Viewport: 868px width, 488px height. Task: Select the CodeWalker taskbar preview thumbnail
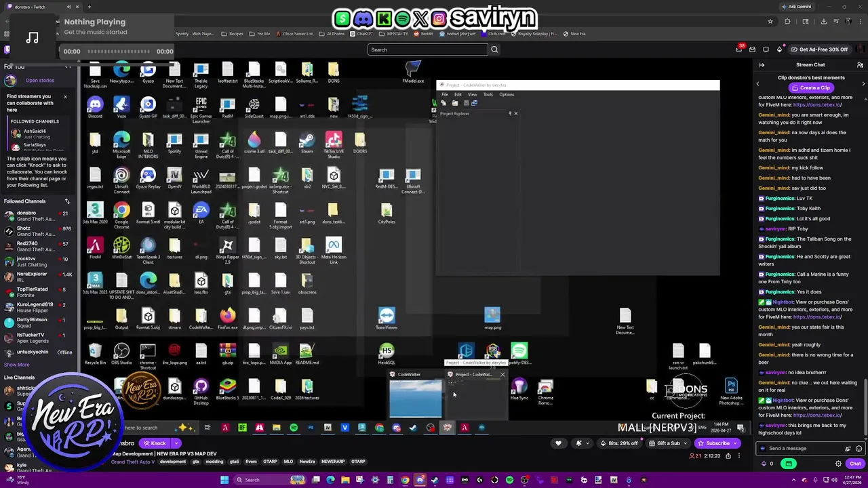pyautogui.click(x=415, y=395)
